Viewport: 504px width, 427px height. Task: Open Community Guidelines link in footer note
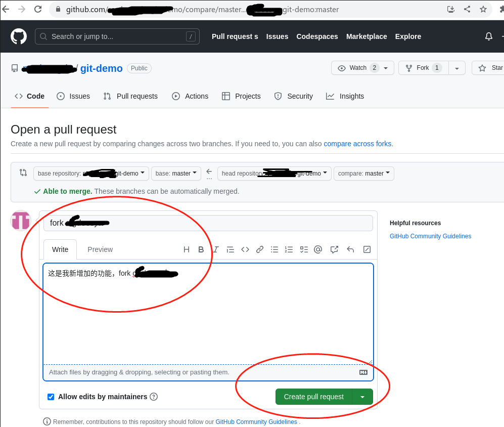click(256, 421)
